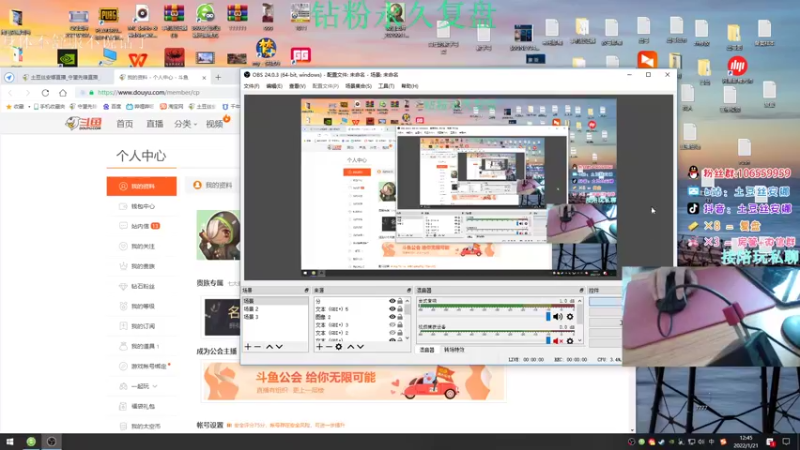Expand 一起玩 sidebar chevron
Image resolution: width=800 pixels, height=450 pixels.
tap(155, 386)
